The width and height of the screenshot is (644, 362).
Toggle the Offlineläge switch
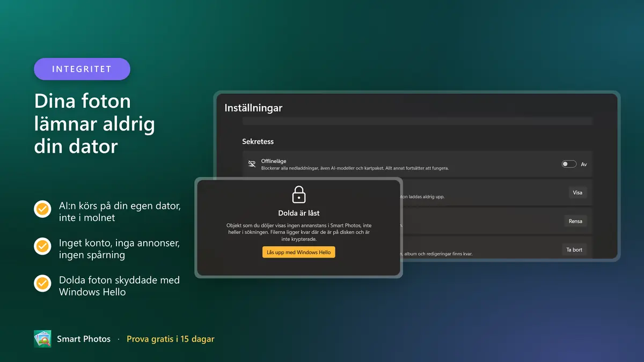click(x=569, y=164)
